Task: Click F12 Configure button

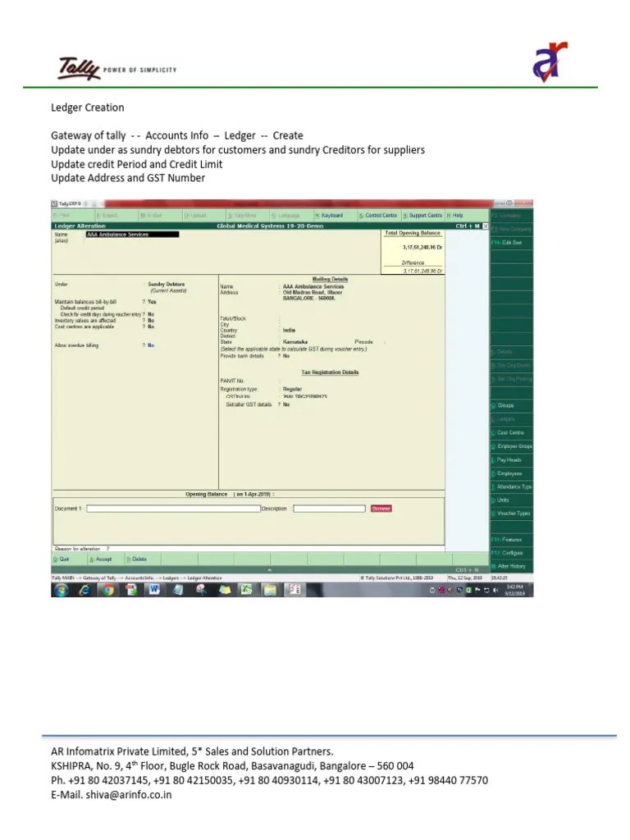Action: point(512,553)
